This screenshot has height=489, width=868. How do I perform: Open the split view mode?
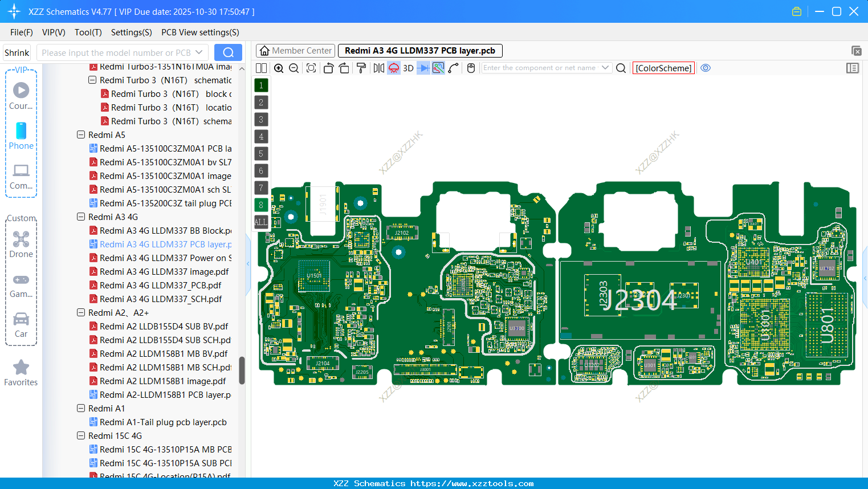(261, 67)
